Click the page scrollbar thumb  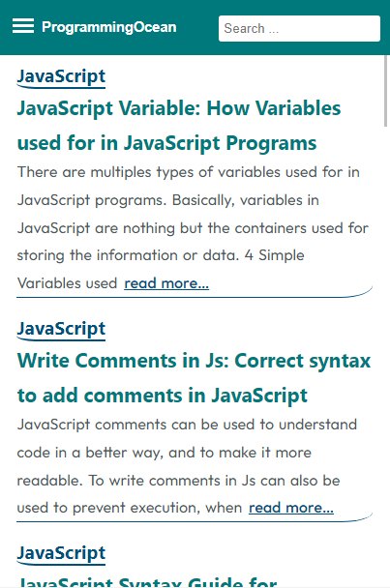coord(385,91)
